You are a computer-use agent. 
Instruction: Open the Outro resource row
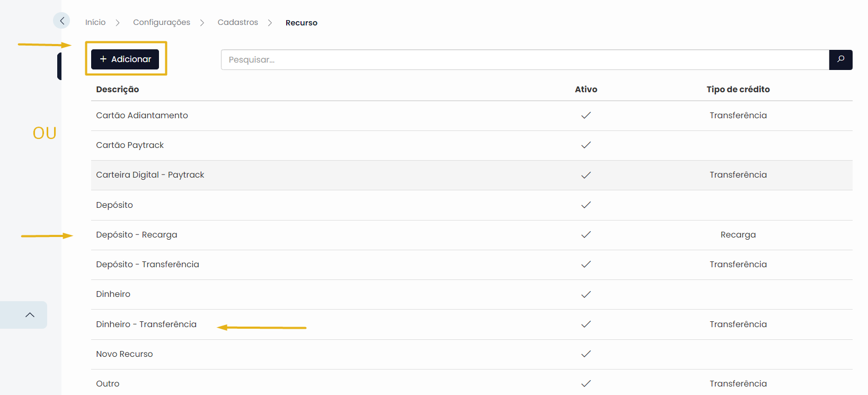coord(472,383)
